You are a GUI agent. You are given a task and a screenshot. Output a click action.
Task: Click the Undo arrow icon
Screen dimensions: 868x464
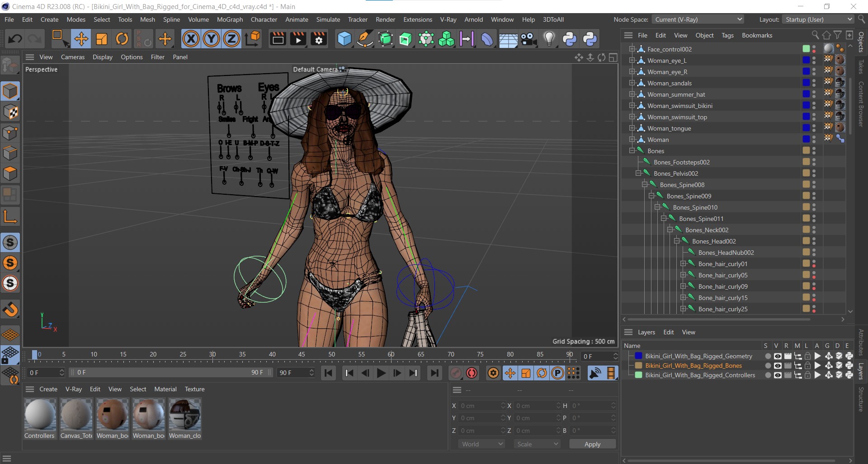[15, 39]
